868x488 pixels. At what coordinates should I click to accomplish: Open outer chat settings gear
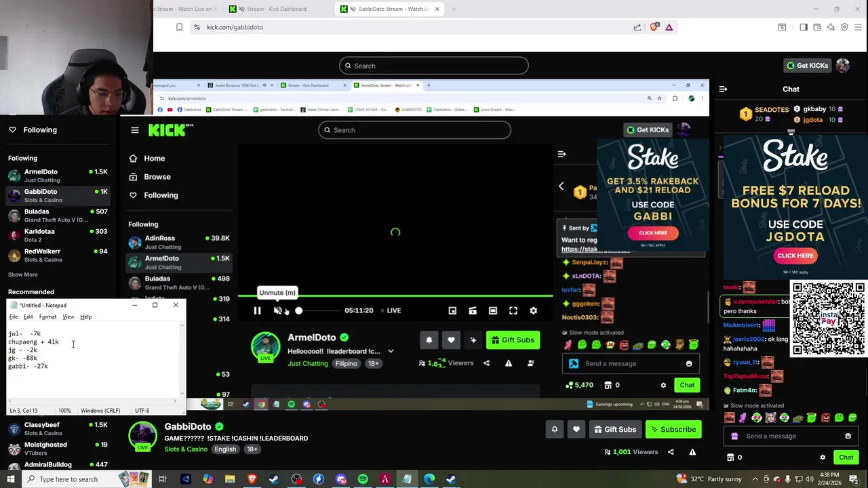[x=823, y=457]
